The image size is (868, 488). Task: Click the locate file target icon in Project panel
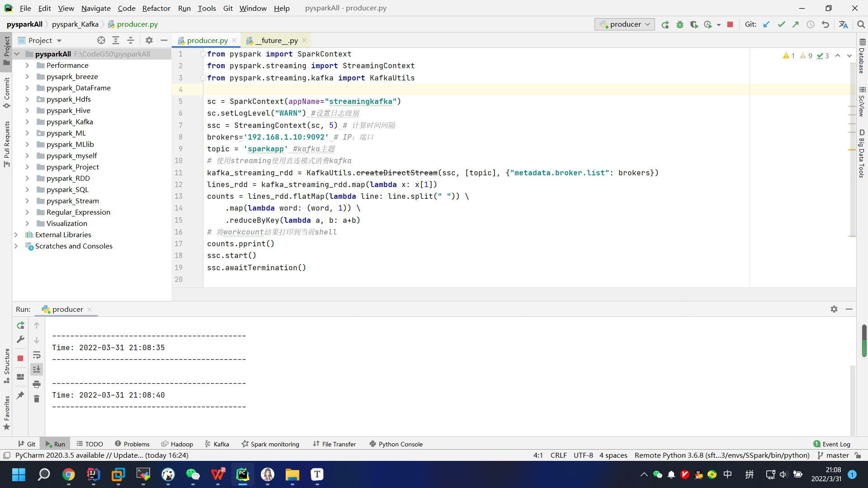[x=101, y=40]
